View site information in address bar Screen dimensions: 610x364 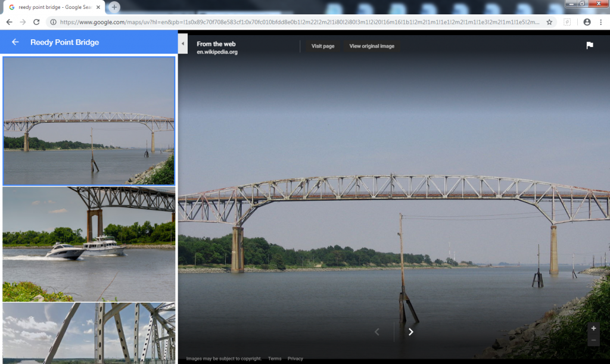[x=53, y=22]
